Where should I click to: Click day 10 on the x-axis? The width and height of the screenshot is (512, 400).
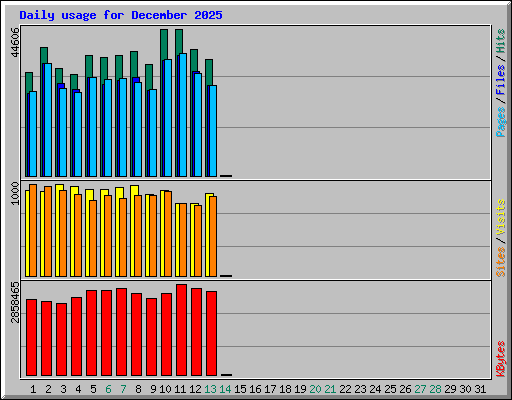(x=165, y=389)
